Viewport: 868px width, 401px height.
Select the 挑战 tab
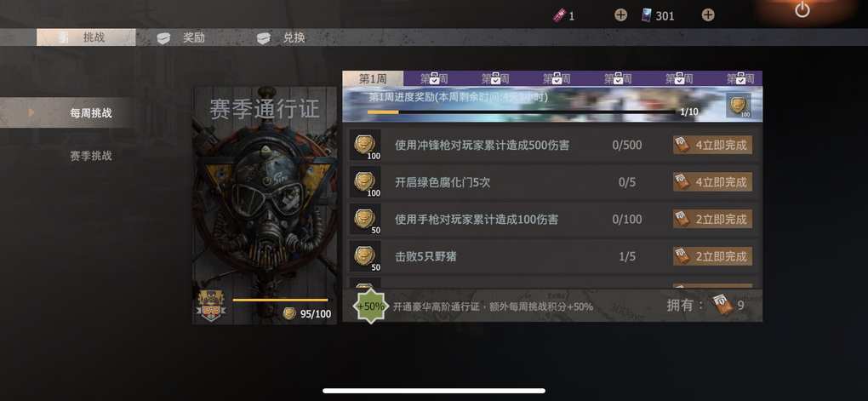(x=86, y=37)
